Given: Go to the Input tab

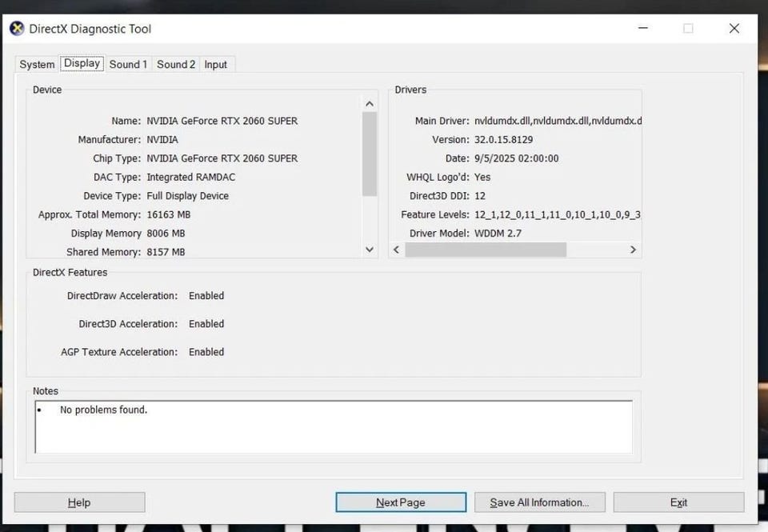Looking at the screenshot, I should point(215,64).
